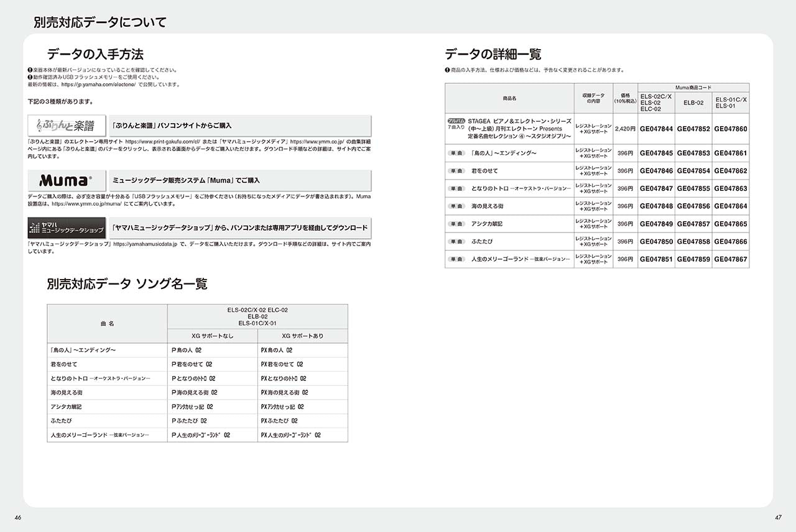This screenshot has width=796, height=532.
Task: Open the https://jp.yamaha.com/electone/ URL
Action: 98,85
